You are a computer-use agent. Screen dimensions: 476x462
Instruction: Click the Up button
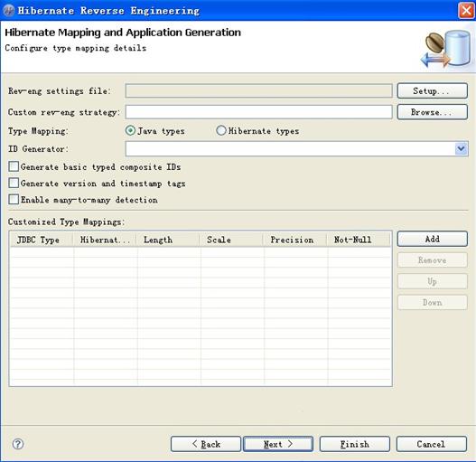coord(432,281)
